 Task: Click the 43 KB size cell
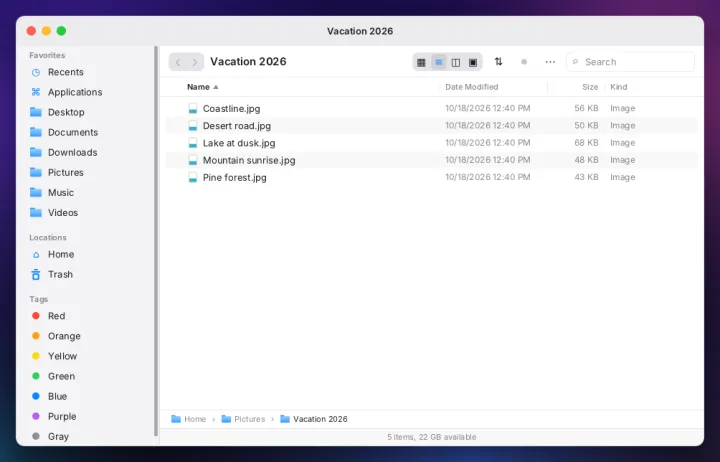coord(586,177)
